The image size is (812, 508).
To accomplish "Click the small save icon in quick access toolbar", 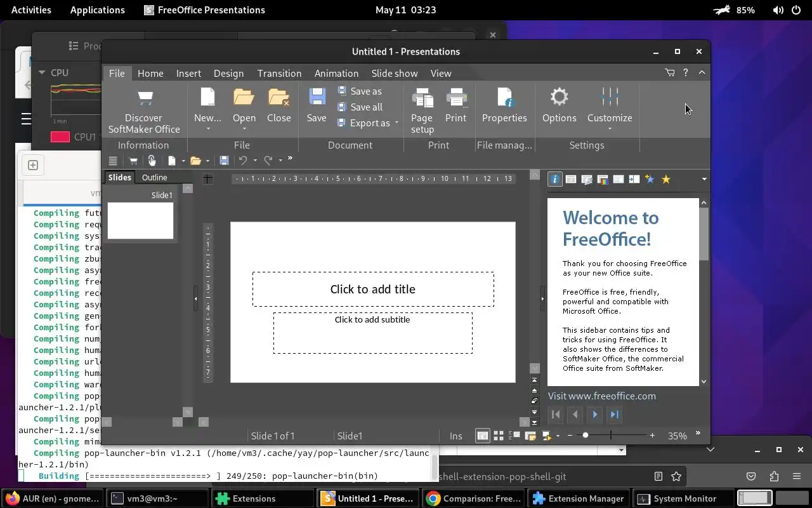I will pos(224,161).
